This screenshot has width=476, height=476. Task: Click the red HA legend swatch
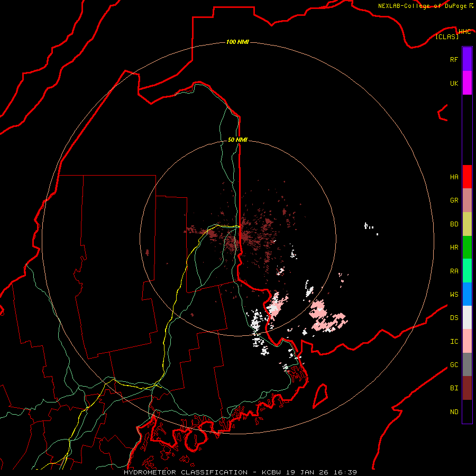click(x=467, y=177)
